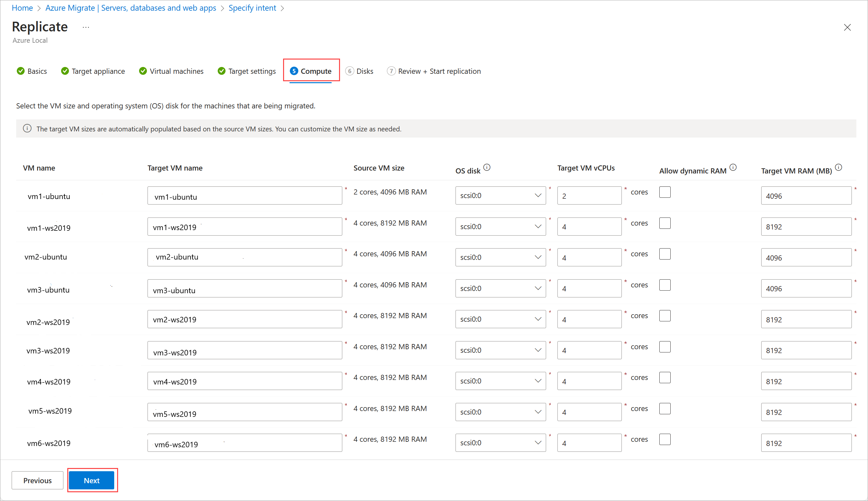Click the info icon in the banner message
Viewport: 868px width, 501px height.
[x=27, y=129]
